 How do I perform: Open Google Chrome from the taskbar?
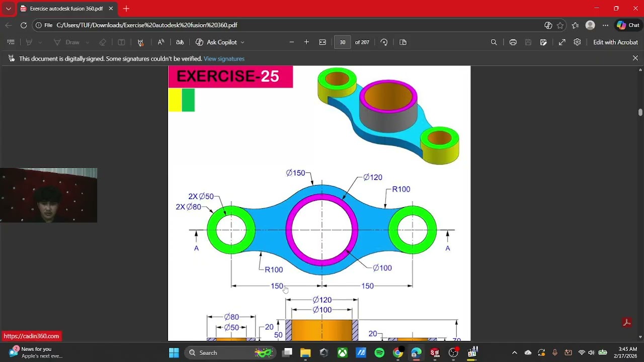coord(398,352)
